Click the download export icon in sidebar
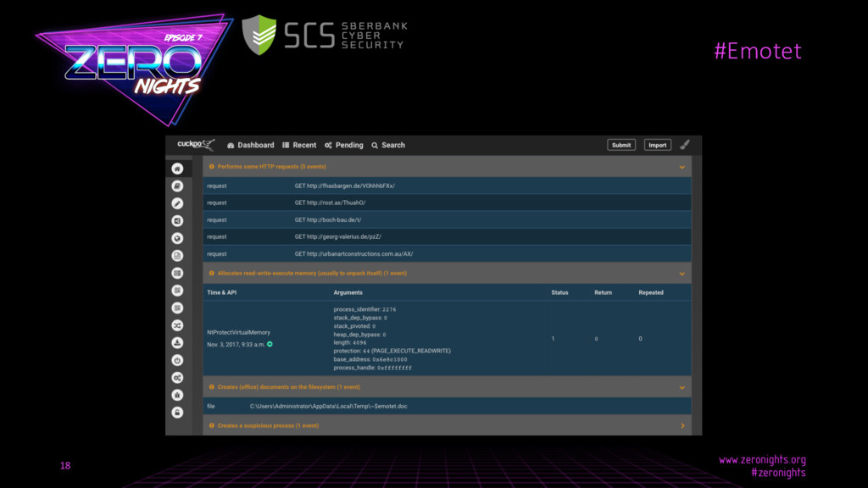Screen dimensions: 868x488 pos(177,343)
